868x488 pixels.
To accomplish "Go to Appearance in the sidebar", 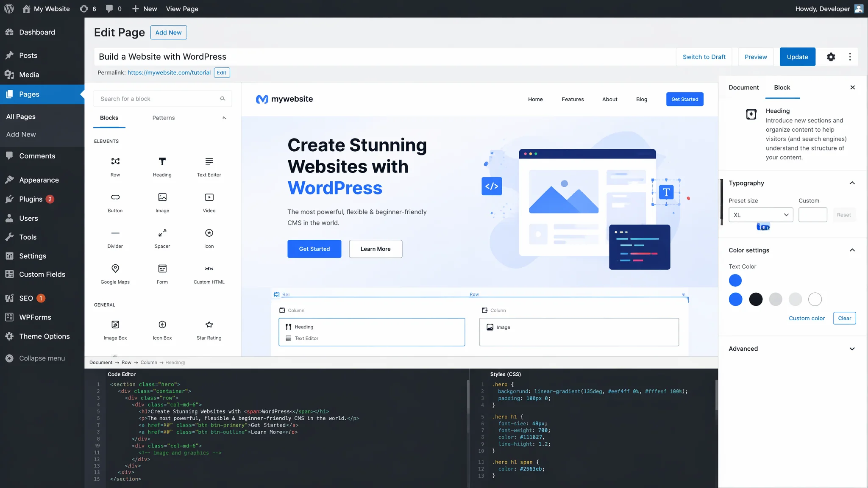I will coord(39,180).
